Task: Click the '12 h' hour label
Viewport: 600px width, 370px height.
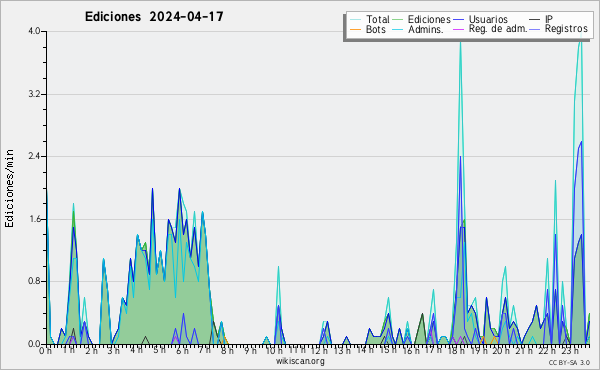Action: pyautogui.click(x=319, y=351)
